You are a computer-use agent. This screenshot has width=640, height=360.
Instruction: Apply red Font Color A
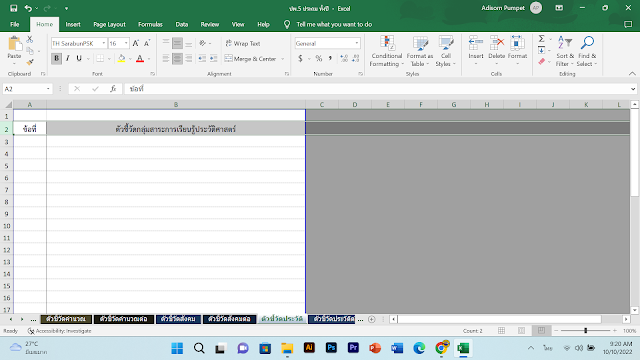tap(140, 58)
